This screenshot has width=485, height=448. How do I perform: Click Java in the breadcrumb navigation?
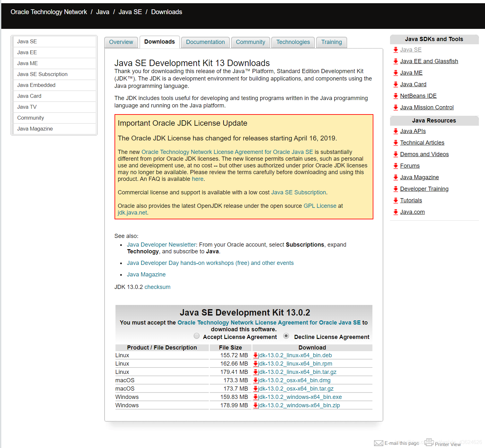point(102,12)
